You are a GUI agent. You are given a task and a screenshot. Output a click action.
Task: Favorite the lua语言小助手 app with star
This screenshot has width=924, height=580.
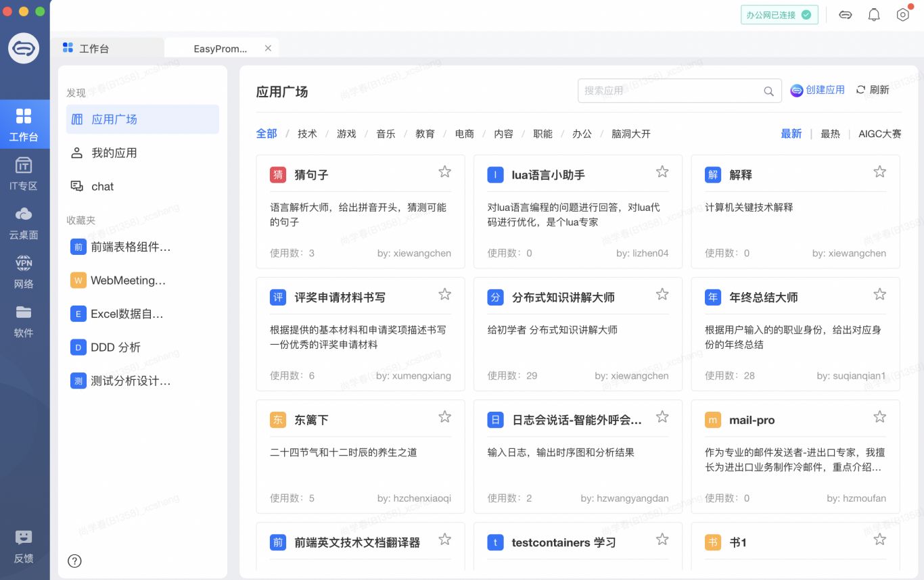662,172
